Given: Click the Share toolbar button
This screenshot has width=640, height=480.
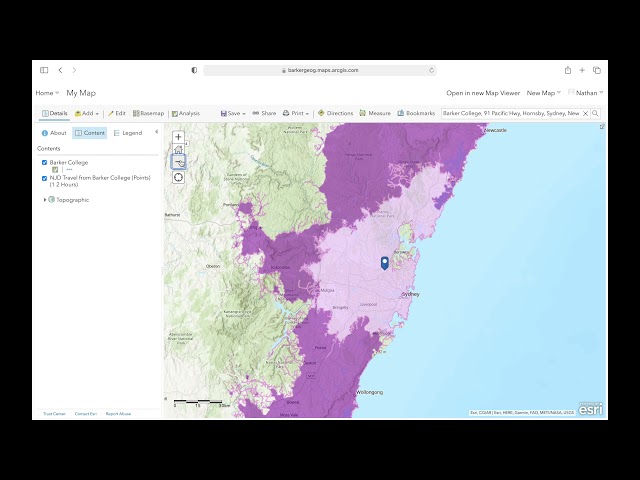Looking at the screenshot, I should (264, 113).
